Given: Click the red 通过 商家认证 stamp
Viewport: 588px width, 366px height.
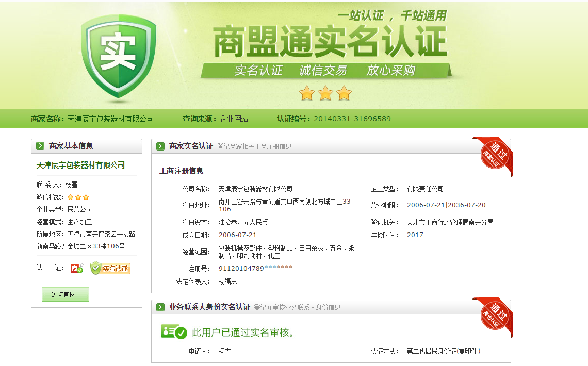Looking at the screenshot, I should 493,154.
